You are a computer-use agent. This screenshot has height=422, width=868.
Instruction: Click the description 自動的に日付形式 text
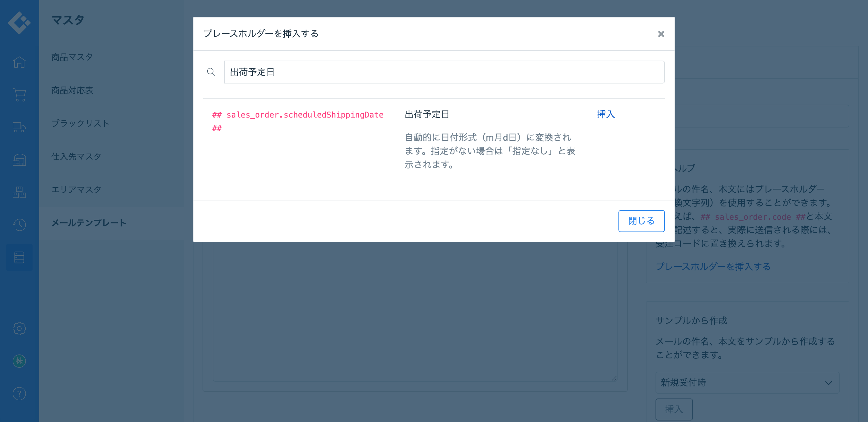[490, 151]
